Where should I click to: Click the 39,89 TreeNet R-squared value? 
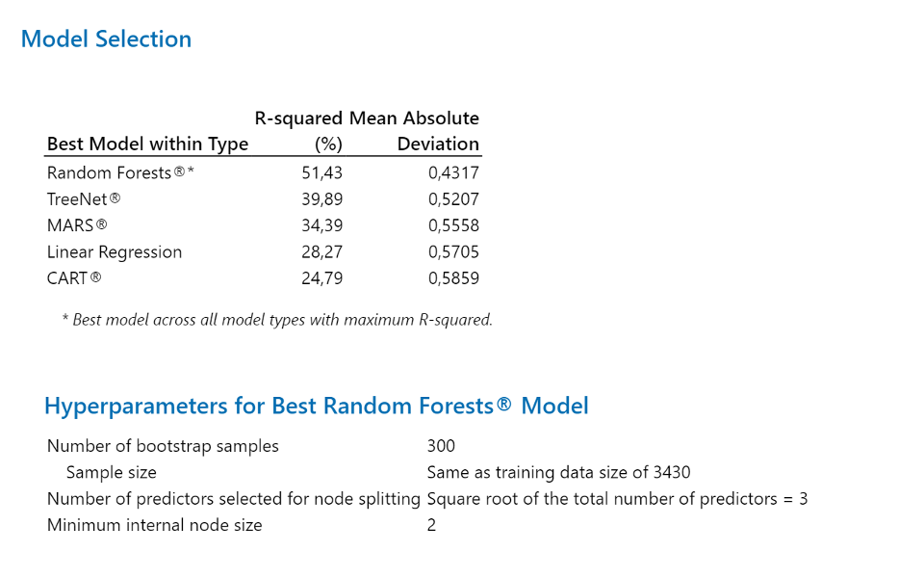click(x=321, y=199)
